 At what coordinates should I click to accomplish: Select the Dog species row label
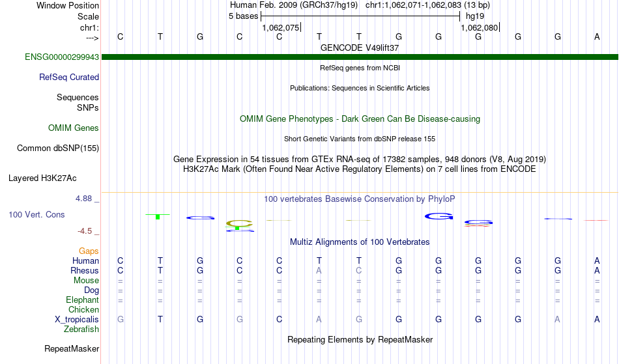[x=91, y=290]
